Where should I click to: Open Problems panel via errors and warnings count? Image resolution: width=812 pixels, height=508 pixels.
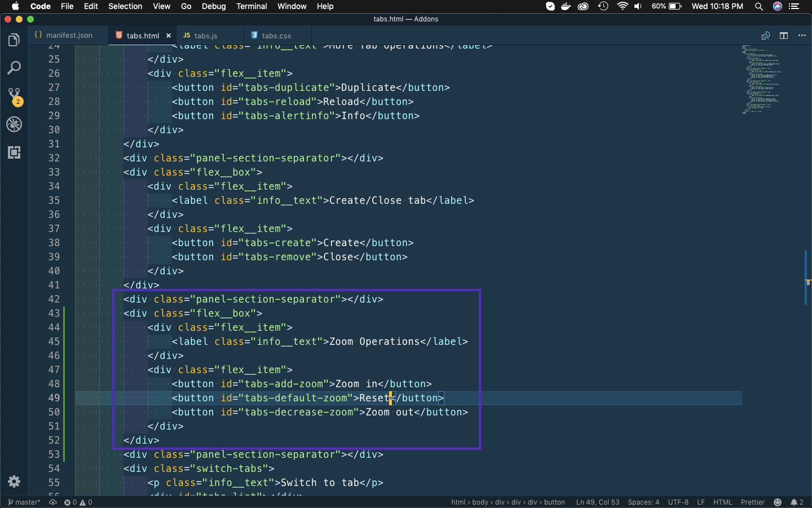coord(78,502)
